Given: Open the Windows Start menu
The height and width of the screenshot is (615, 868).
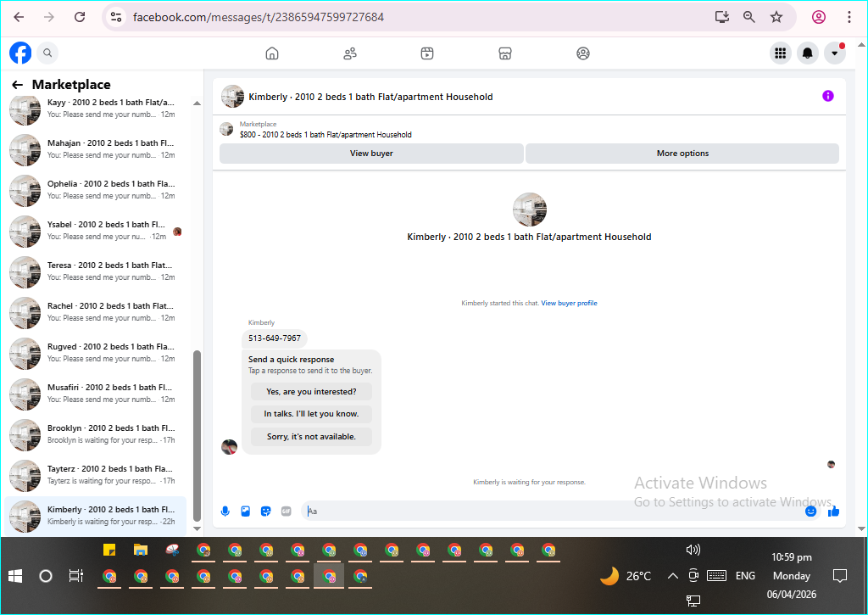Looking at the screenshot, I should [15, 576].
